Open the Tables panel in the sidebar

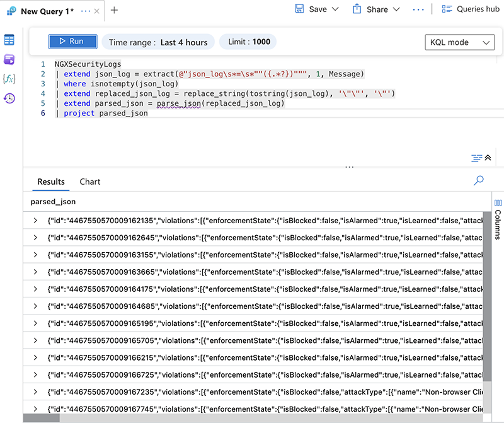click(9, 39)
